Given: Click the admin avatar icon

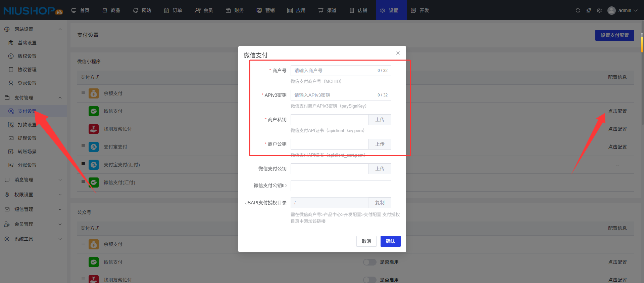Looking at the screenshot, I should pyautogui.click(x=611, y=10).
